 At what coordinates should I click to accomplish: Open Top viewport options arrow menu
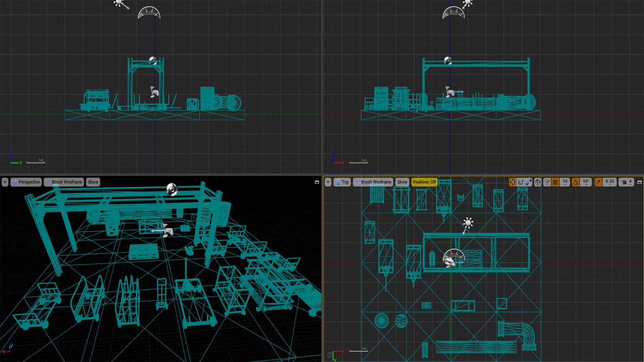click(328, 182)
